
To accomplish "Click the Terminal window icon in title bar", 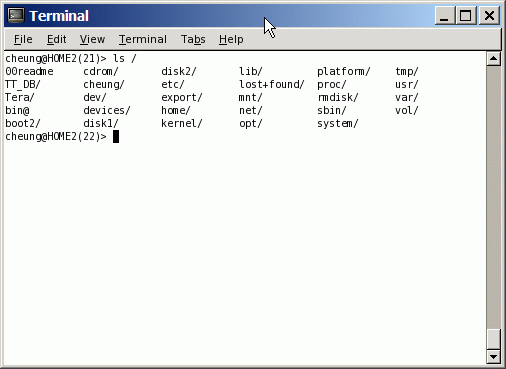I will click(x=16, y=15).
